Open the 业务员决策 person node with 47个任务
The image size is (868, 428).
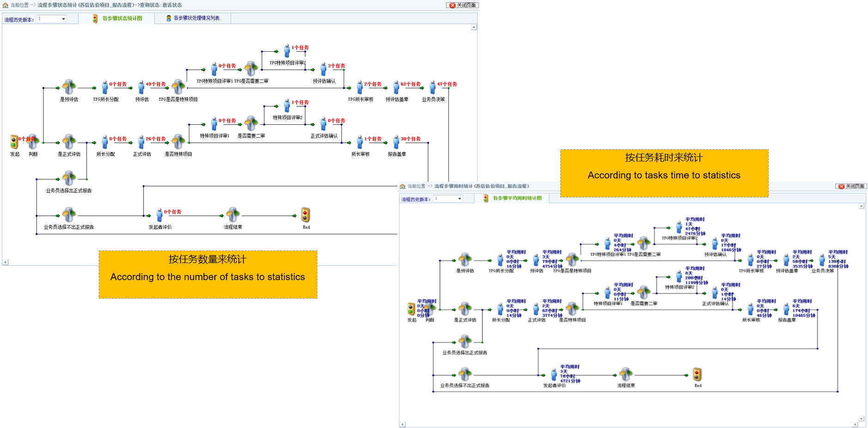pos(432,87)
